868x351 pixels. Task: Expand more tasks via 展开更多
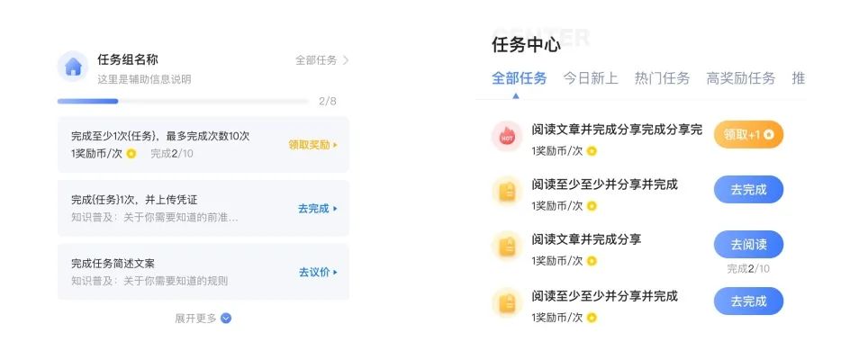point(203,319)
